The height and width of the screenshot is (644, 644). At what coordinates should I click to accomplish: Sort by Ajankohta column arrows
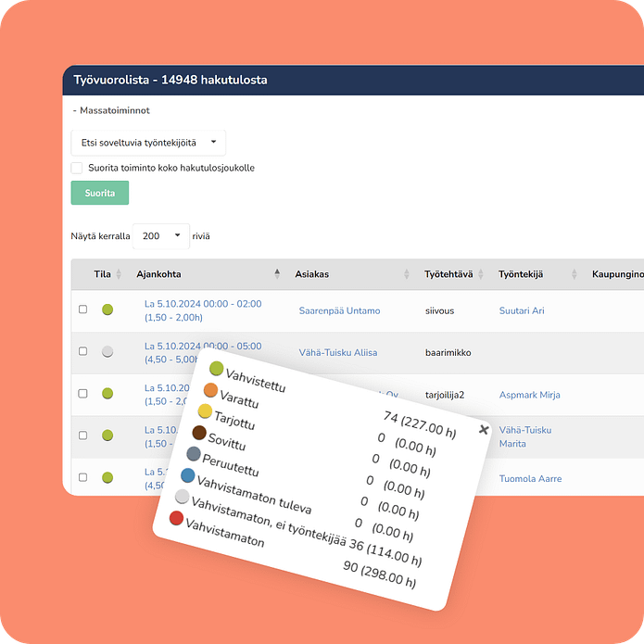tap(276, 274)
